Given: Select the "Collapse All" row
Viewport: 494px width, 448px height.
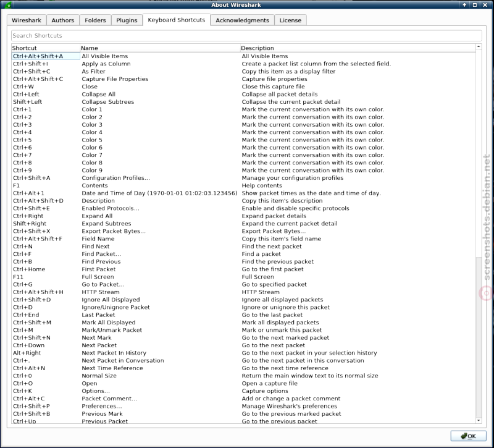Looking at the screenshot, I should [x=243, y=94].
